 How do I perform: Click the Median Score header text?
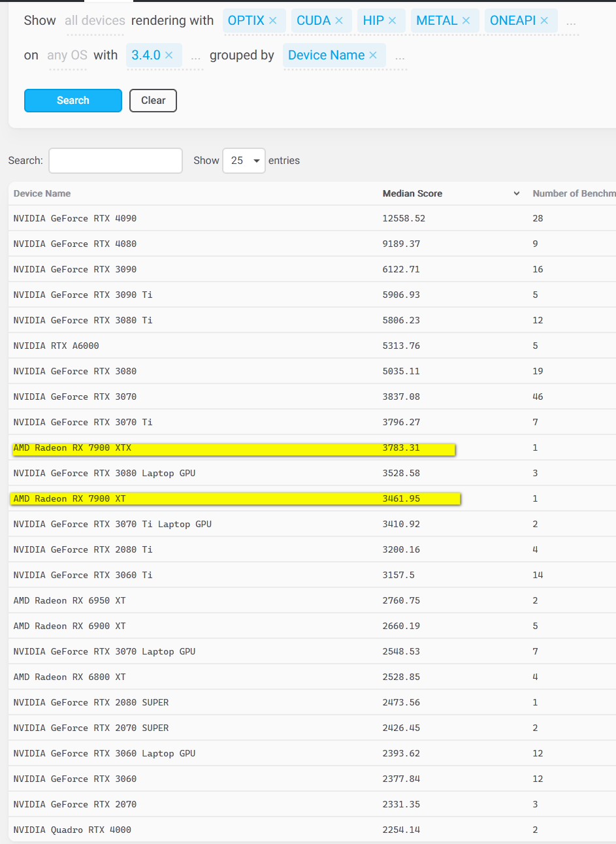(412, 193)
